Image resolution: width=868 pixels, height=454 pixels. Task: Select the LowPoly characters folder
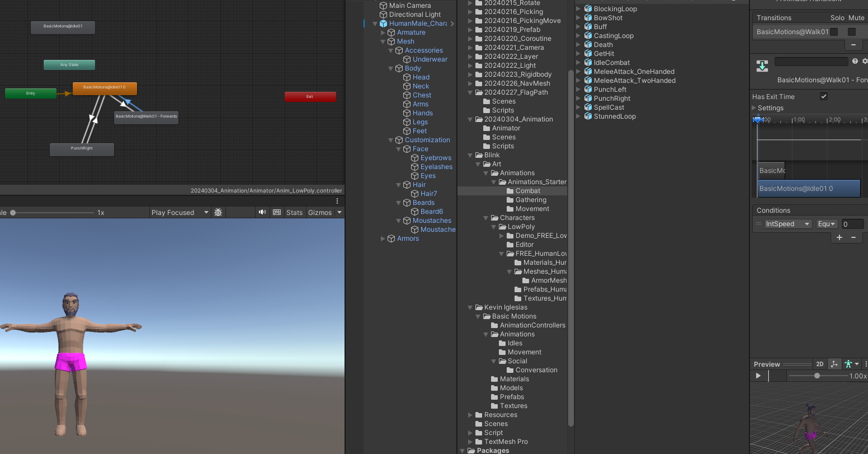pos(521,227)
